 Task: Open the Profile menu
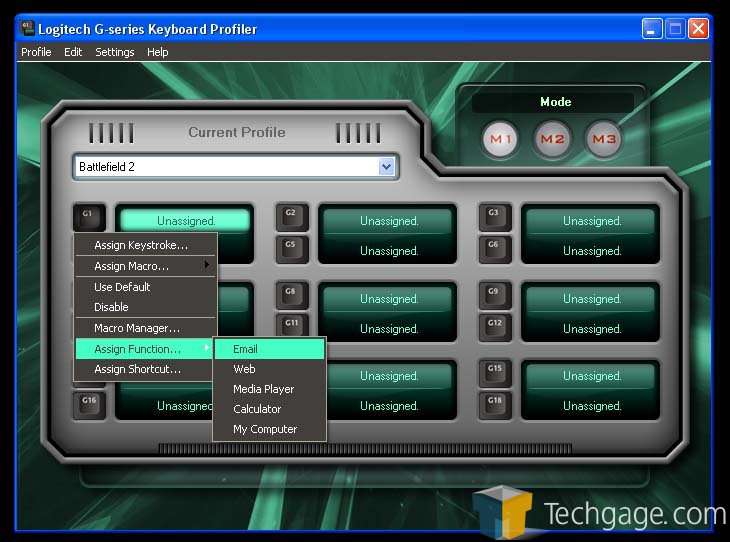pos(36,52)
